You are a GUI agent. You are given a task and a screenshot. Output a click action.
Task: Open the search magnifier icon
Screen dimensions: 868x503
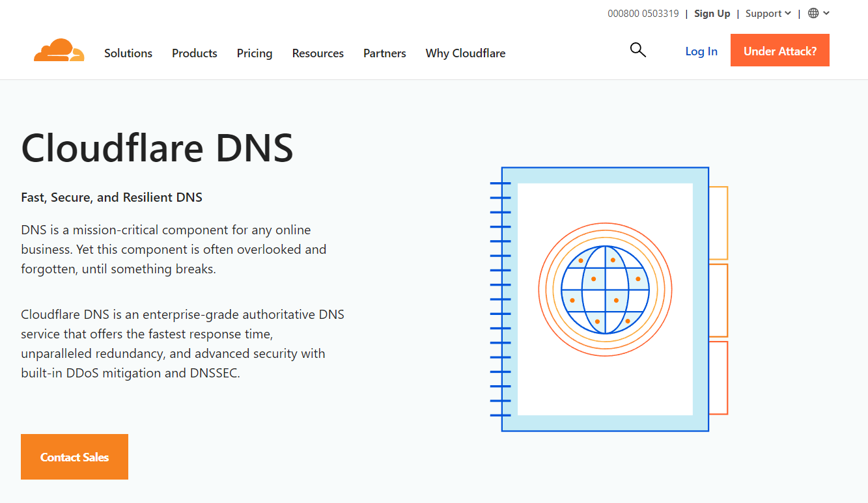[x=637, y=49]
